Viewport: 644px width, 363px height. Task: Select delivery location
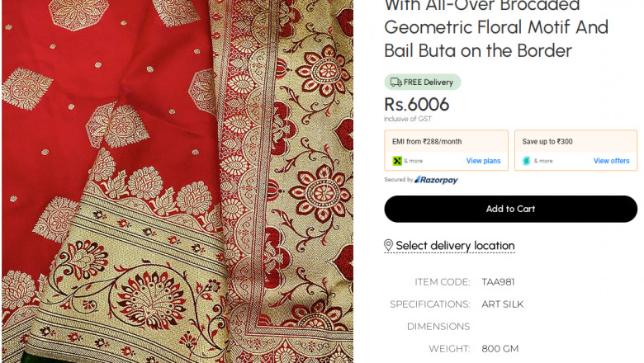click(455, 246)
